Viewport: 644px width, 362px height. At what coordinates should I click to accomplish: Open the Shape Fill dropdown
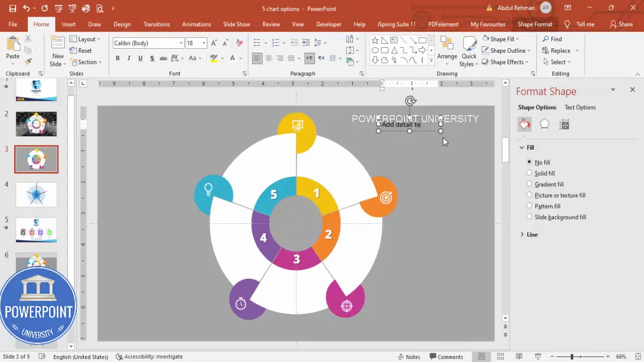[500, 39]
